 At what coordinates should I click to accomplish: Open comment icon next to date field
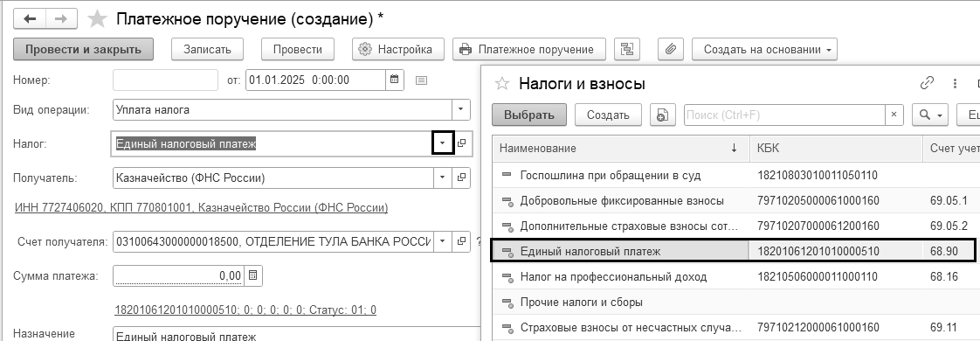[421, 80]
